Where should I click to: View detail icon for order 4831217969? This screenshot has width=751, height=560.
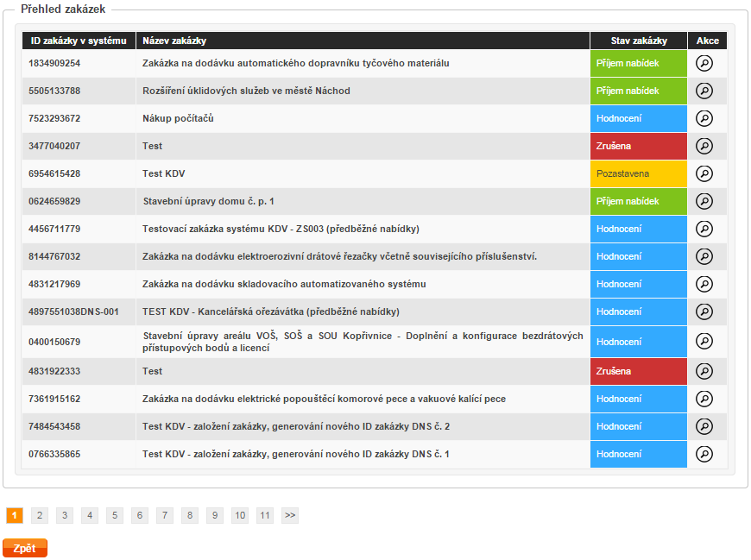704,284
